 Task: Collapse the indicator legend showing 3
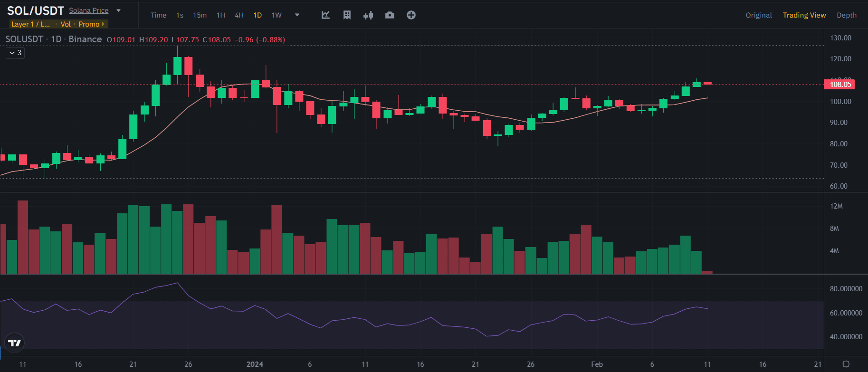[x=15, y=53]
